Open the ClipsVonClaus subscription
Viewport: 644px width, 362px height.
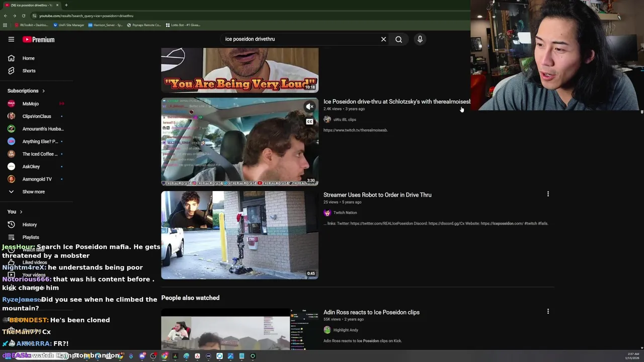[x=36, y=116]
